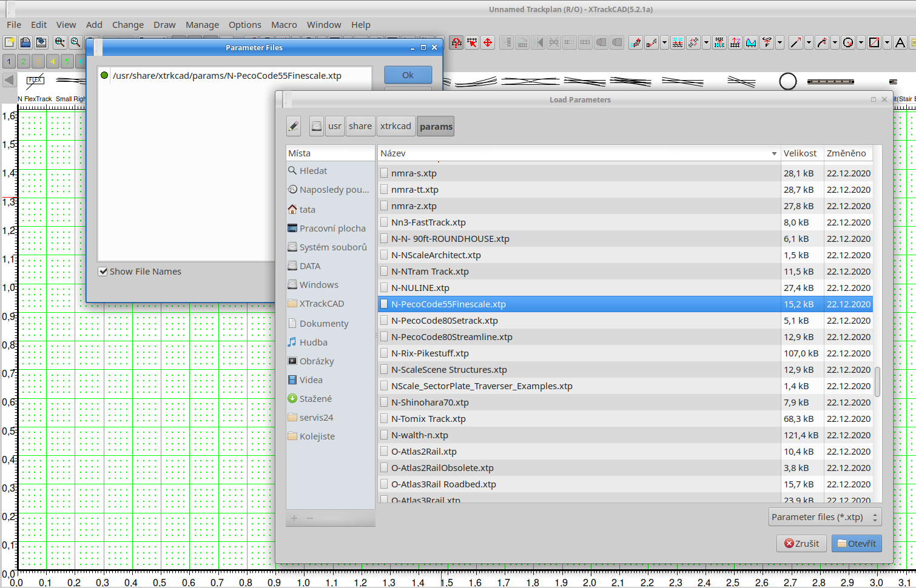Image resolution: width=916 pixels, height=588 pixels.
Task: Pick the N FlexTrack hotbar item
Action: [35, 82]
